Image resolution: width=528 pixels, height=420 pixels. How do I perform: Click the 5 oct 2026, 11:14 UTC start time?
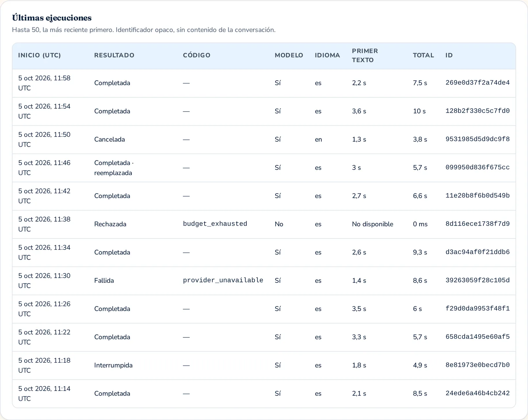[44, 394]
